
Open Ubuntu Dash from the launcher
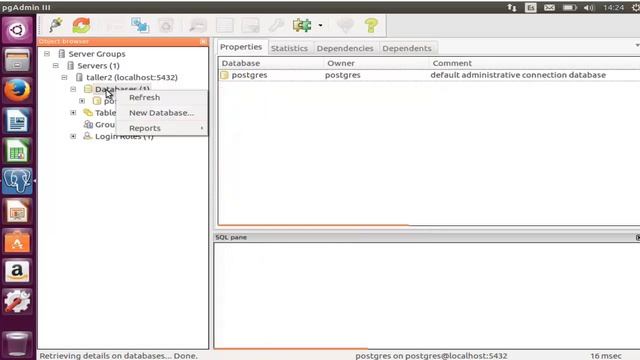17,30
